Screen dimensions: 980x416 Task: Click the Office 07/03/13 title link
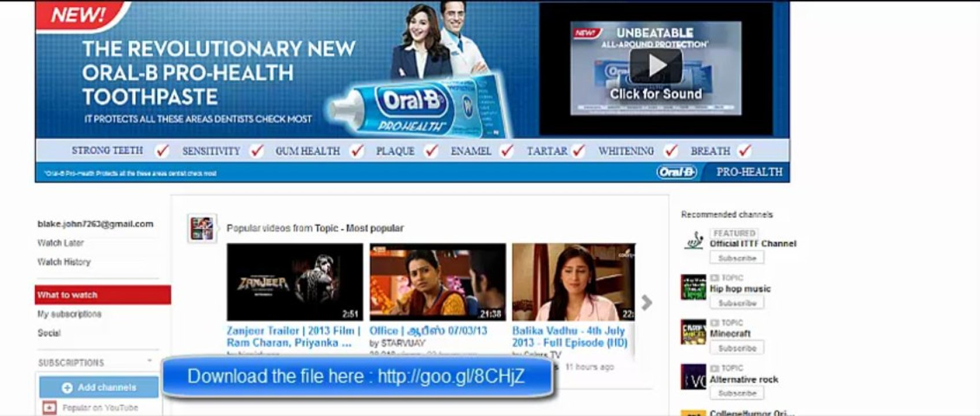coord(428,331)
